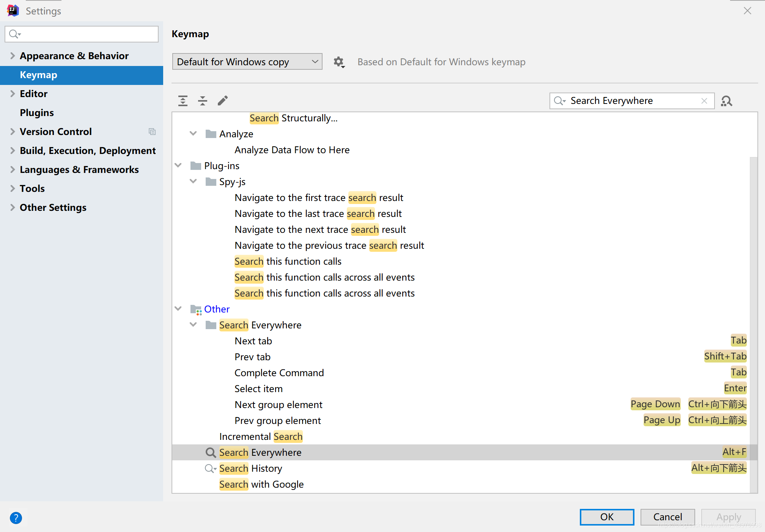This screenshot has width=765, height=532.
Task: Clear the Search Everywhere filter text
Action: click(x=704, y=101)
